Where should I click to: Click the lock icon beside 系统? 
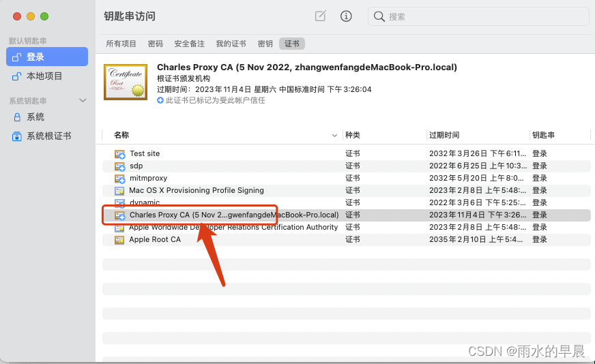(16, 117)
